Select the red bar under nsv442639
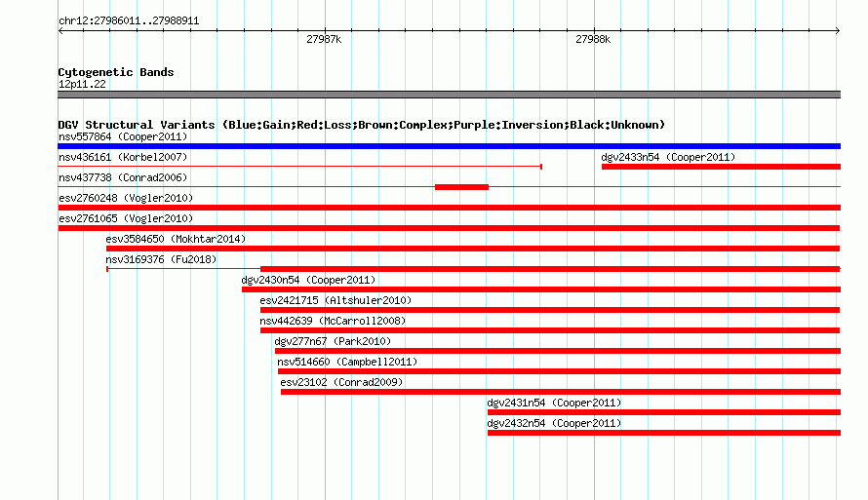The width and height of the screenshot is (868, 500). coord(550,330)
